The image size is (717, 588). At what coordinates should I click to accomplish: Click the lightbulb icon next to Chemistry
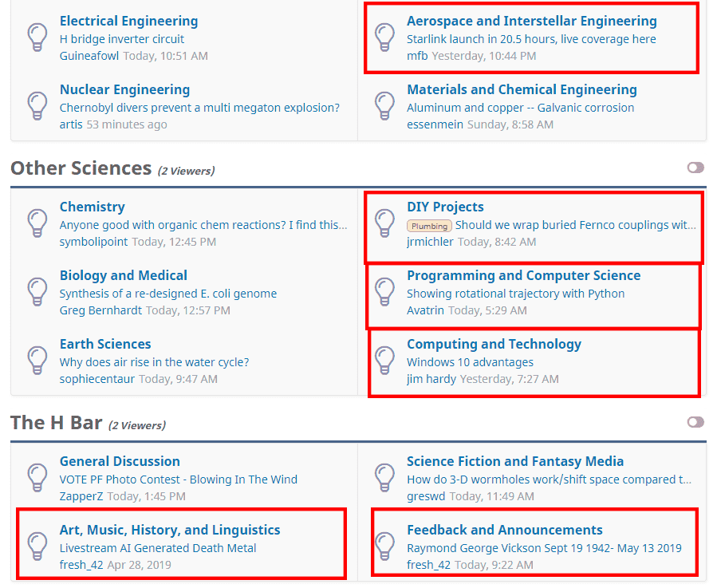(x=37, y=223)
